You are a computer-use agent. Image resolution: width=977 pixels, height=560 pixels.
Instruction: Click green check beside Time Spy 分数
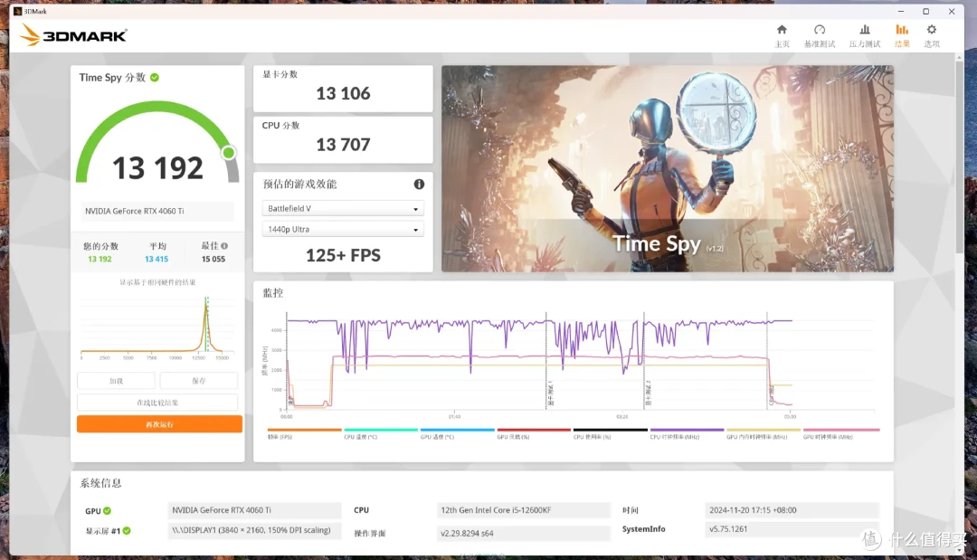(155, 77)
